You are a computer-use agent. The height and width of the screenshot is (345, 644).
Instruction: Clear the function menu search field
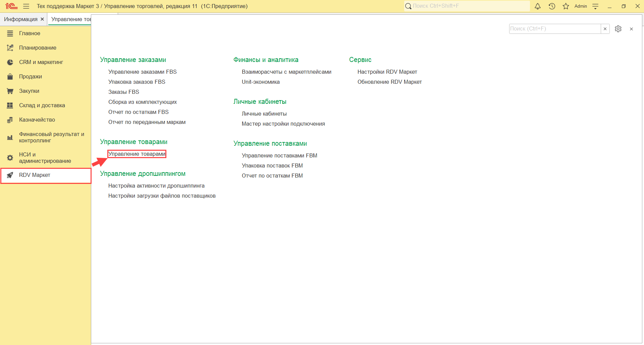[605, 29]
